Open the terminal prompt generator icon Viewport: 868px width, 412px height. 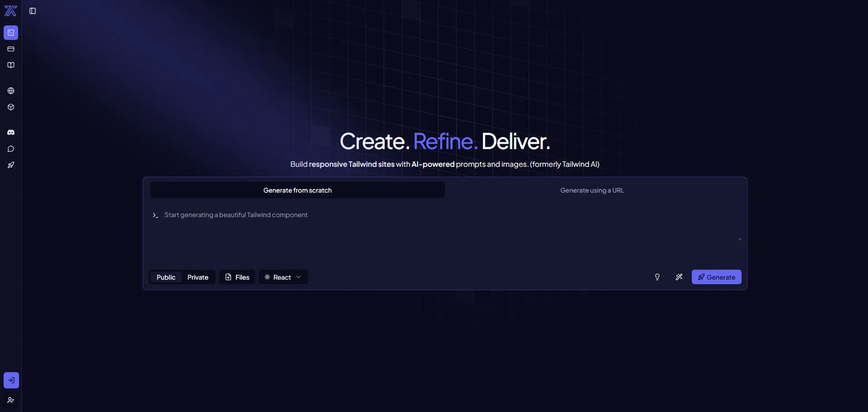pos(11,33)
